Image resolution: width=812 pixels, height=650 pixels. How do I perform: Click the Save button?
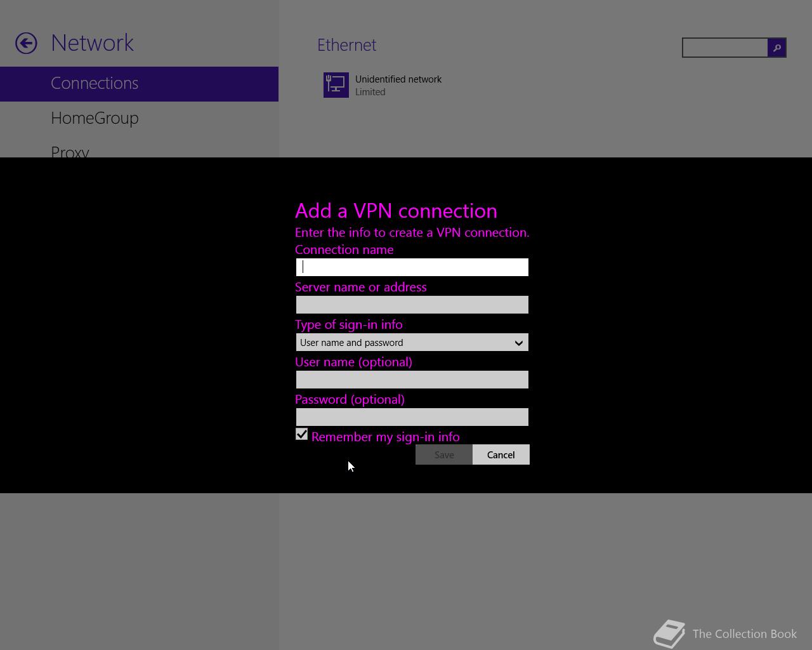[x=444, y=454]
